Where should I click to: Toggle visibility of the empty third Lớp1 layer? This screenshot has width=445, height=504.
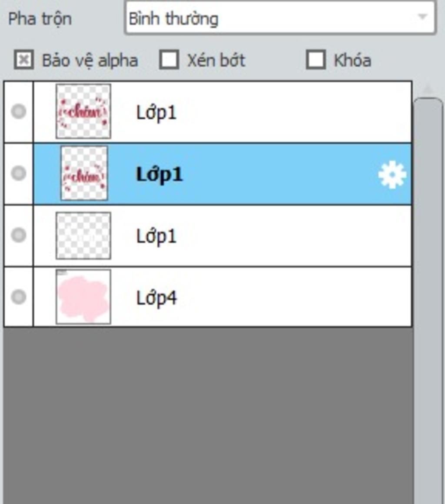pyautogui.click(x=18, y=235)
